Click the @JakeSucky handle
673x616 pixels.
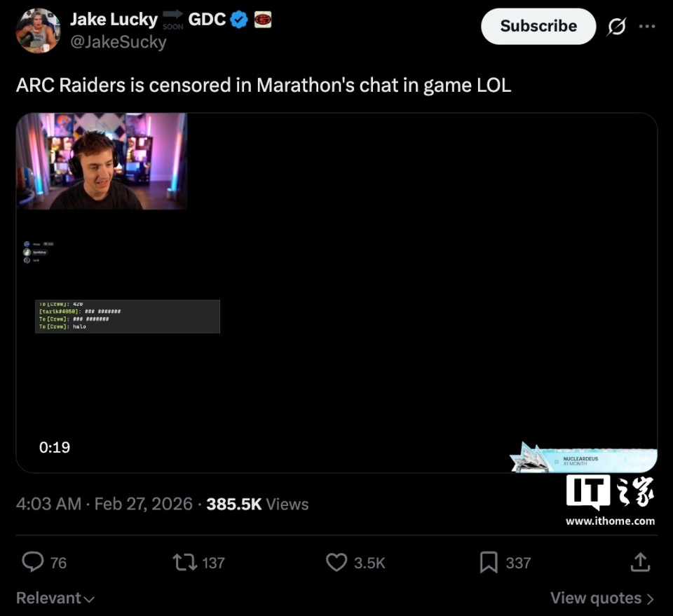[x=118, y=42]
